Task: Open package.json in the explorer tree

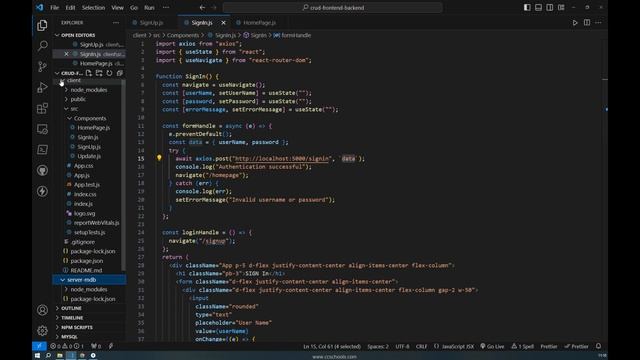Action: coord(87,261)
